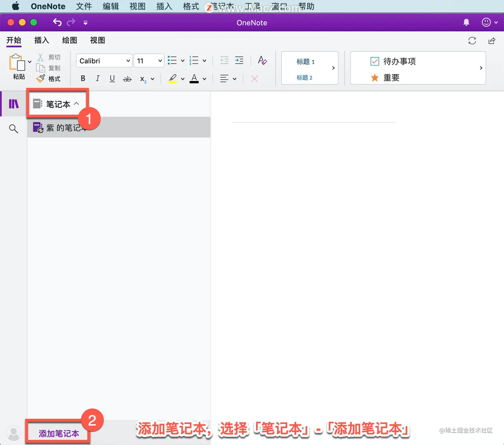Click the decrease indent icon
Screen dimensions: 504x445
click(x=224, y=60)
